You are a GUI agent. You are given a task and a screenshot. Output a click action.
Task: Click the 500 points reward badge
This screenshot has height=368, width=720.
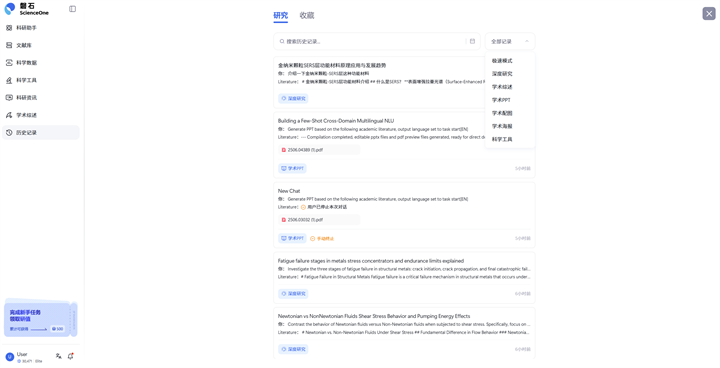[57, 329]
